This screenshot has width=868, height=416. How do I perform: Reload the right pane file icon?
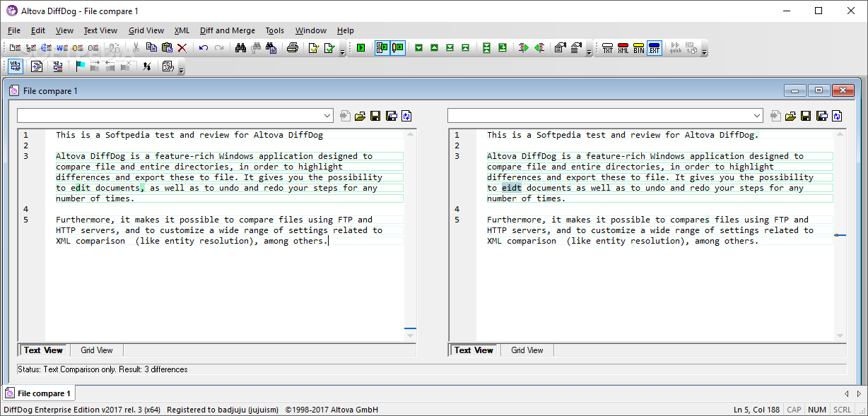(x=837, y=115)
